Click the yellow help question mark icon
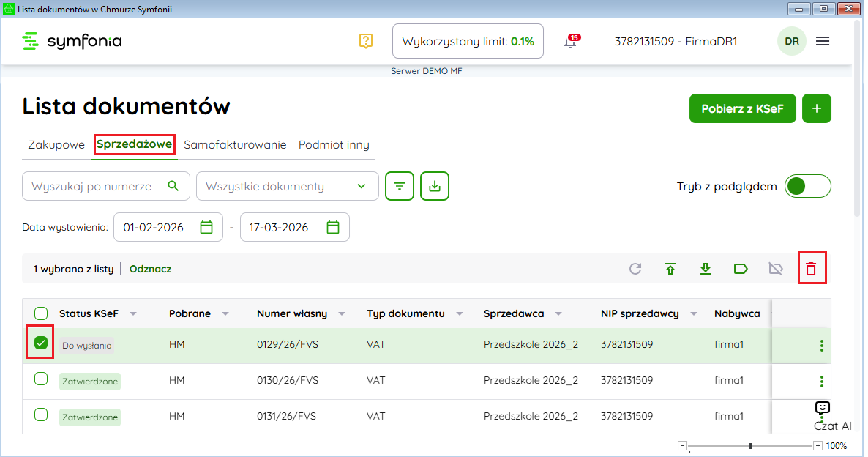Image resolution: width=868 pixels, height=457 pixels. click(366, 41)
